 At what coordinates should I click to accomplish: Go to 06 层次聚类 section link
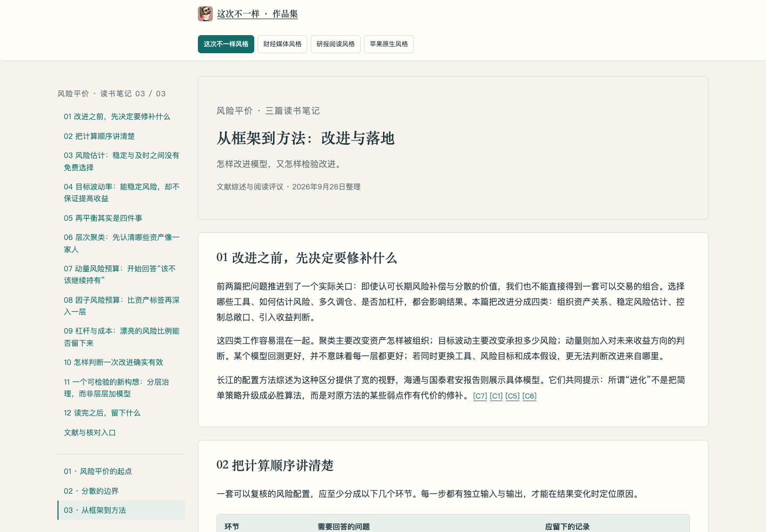pyautogui.click(x=121, y=243)
